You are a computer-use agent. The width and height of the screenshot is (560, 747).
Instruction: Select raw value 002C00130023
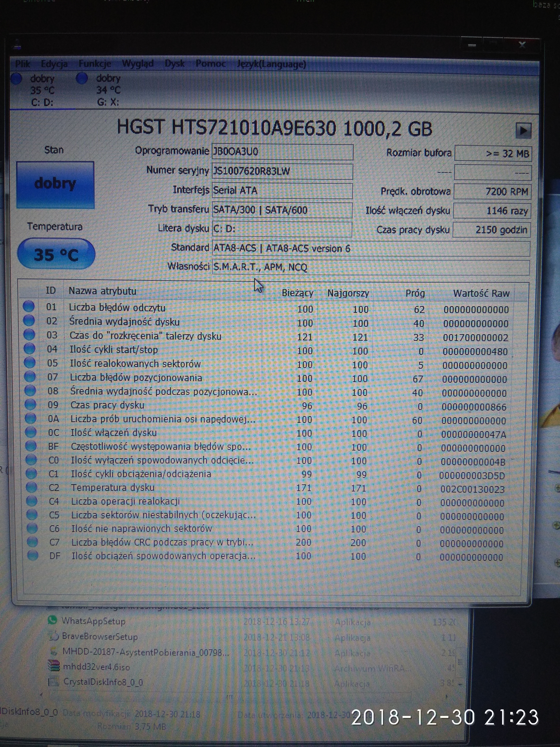(x=472, y=489)
